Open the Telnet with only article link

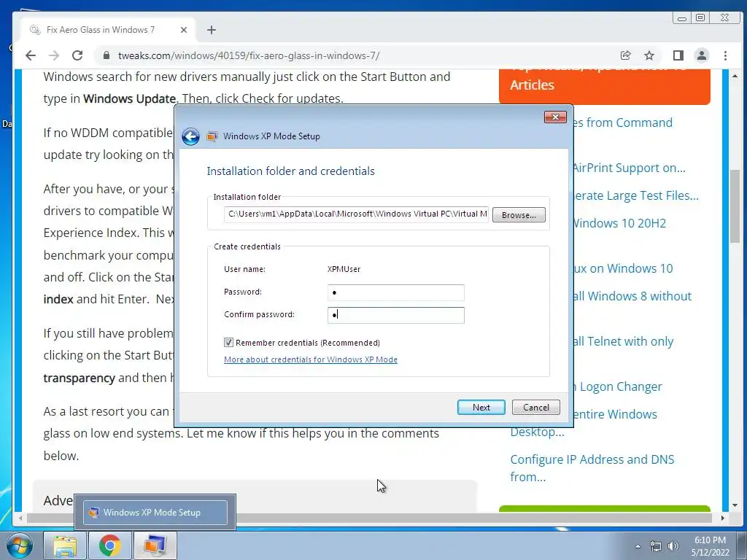623,341
